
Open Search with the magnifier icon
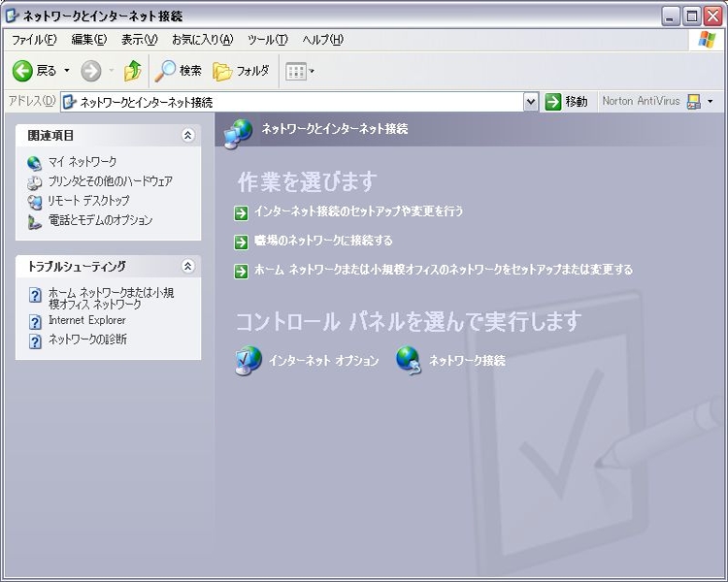(x=165, y=71)
